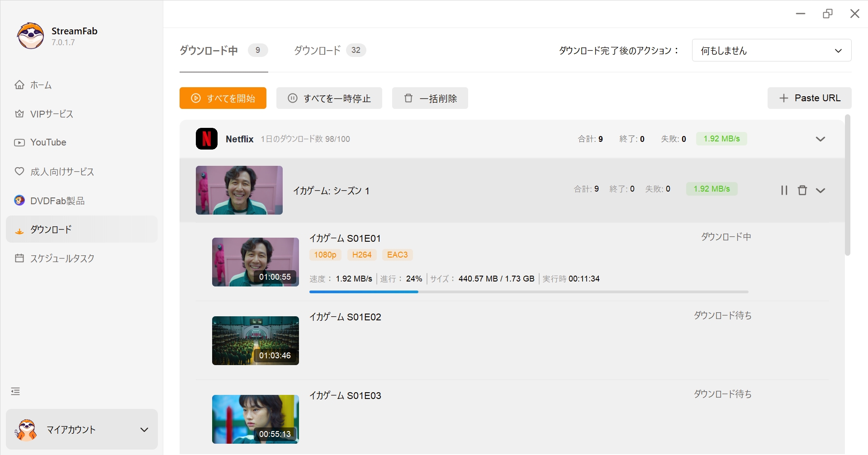Open the VIPサービス section

click(51, 114)
